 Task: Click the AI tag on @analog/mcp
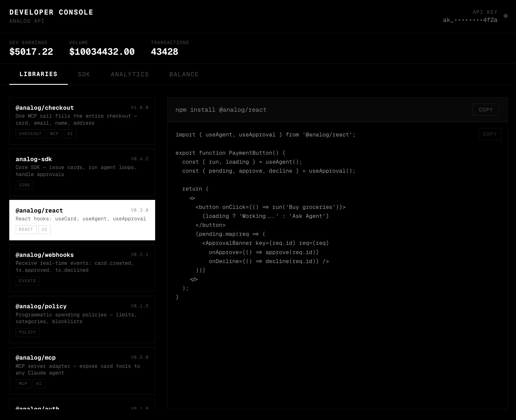[x=39, y=384]
